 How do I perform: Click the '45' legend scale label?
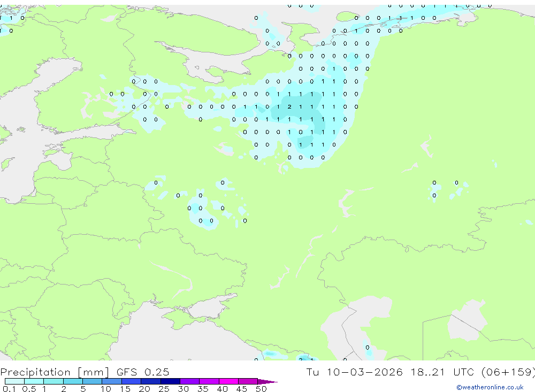242,389
